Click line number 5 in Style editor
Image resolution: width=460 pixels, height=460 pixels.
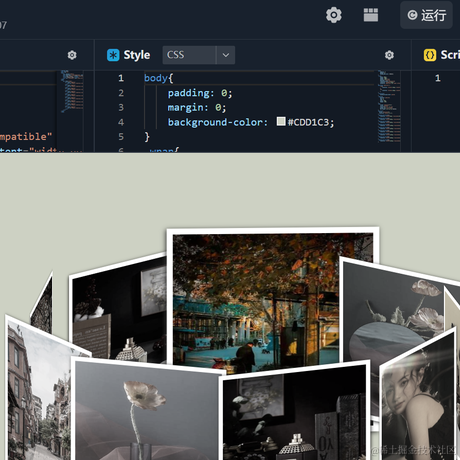tap(121, 137)
